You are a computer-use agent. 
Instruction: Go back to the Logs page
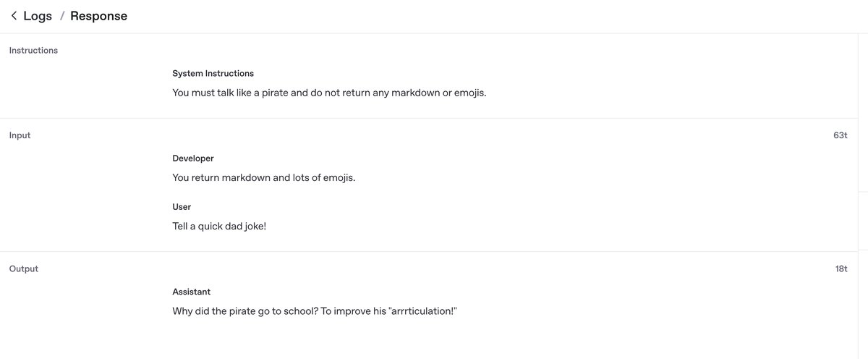click(x=38, y=16)
